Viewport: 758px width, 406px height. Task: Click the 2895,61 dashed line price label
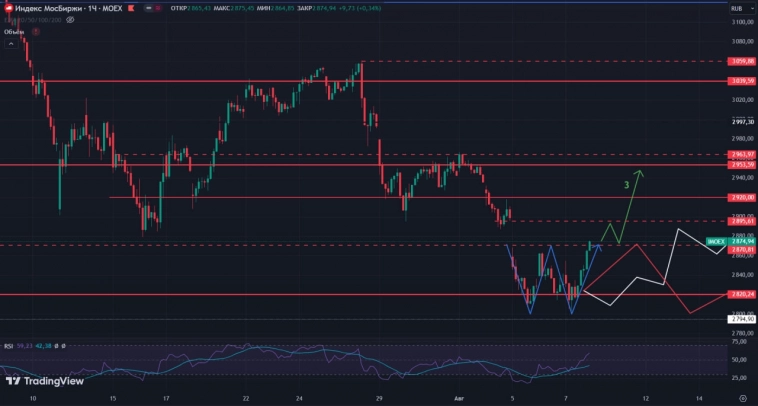pyautogui.click(x=743, y=221)
